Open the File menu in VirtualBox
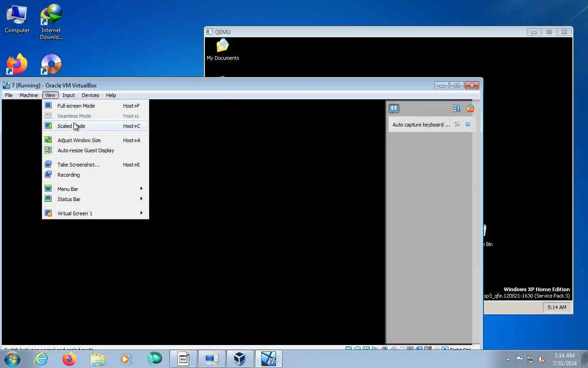 (9, 95)
